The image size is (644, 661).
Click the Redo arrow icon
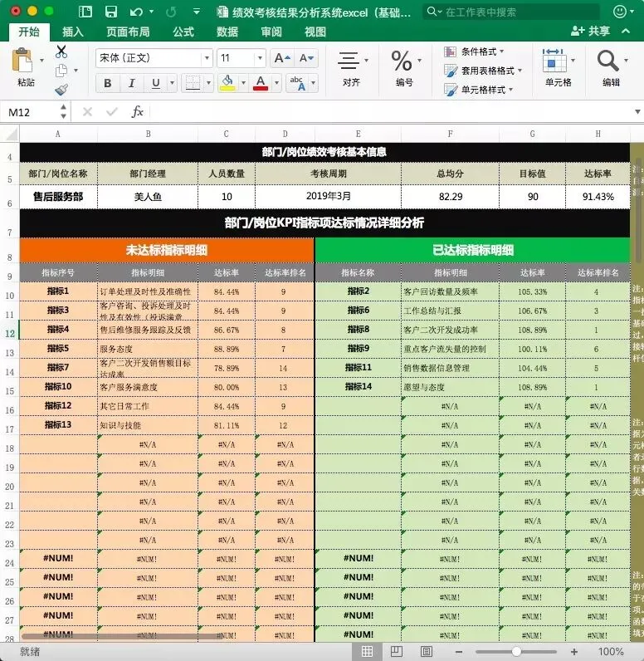point(171,12)
